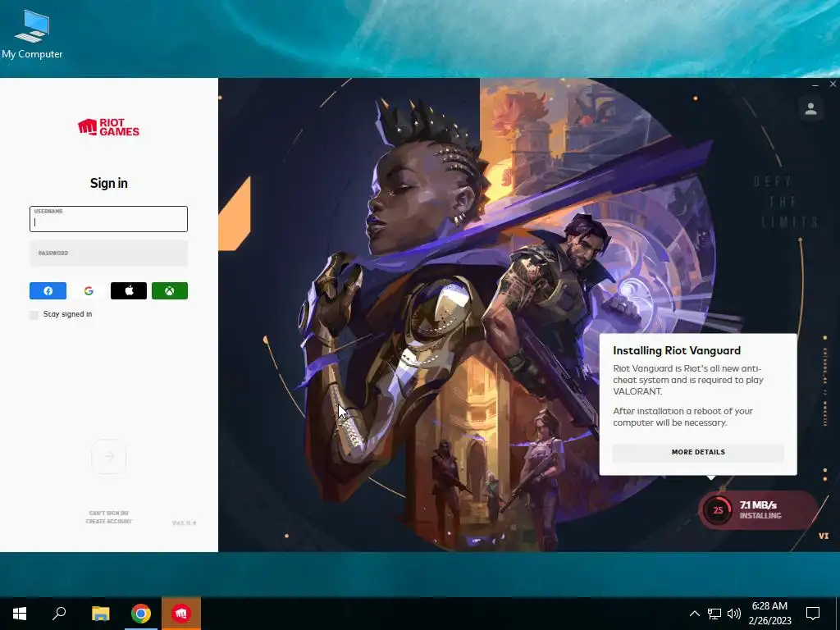Open the profile avatar icon
The image size is (840, 630).
click(810, 109)
